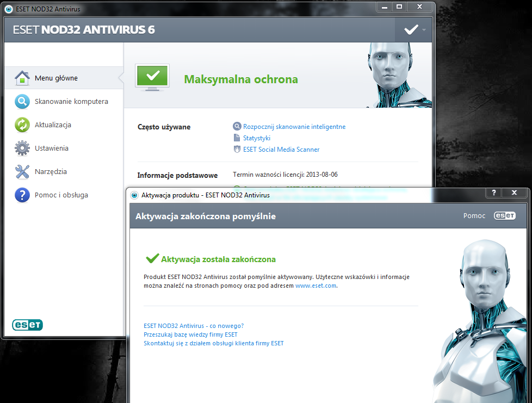
Task: Launch ESET Social Media Scanner link
Action: click(281, 149)
